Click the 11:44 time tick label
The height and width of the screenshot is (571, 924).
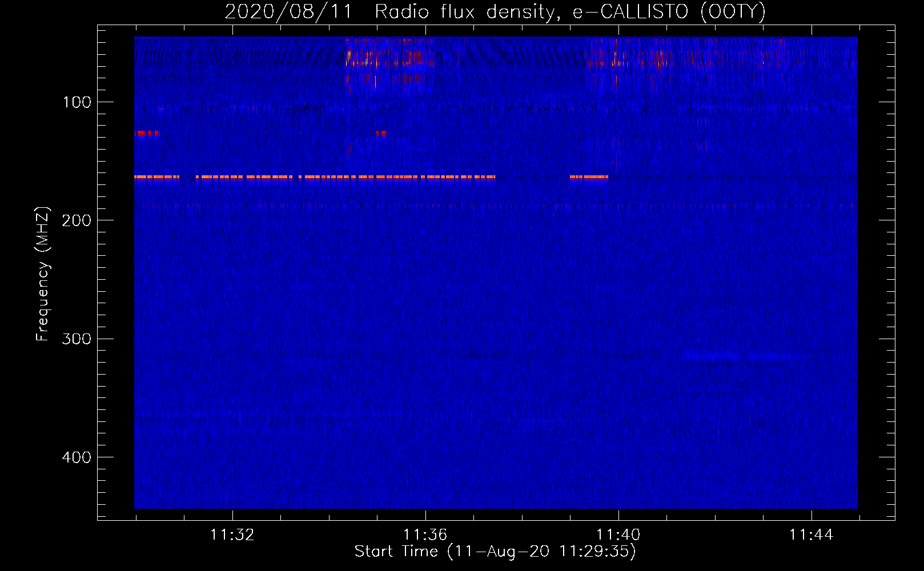pos(811,535)
